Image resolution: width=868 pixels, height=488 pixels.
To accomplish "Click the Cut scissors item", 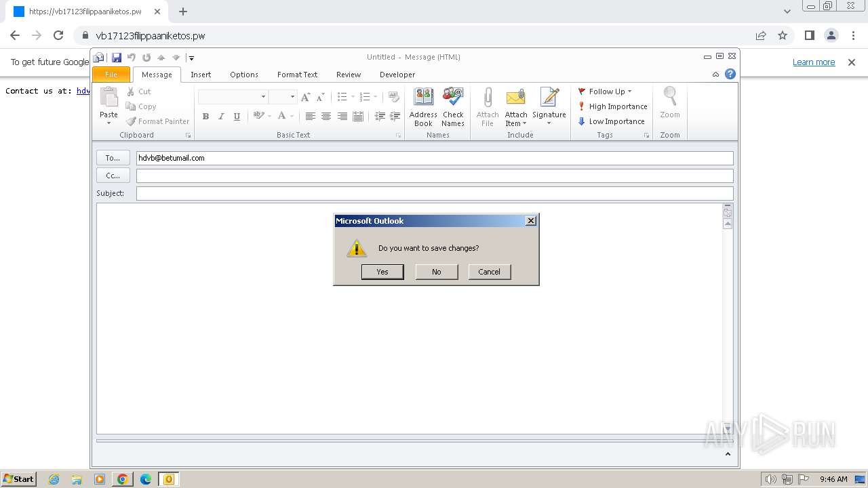I will click(x=139, y=91).
